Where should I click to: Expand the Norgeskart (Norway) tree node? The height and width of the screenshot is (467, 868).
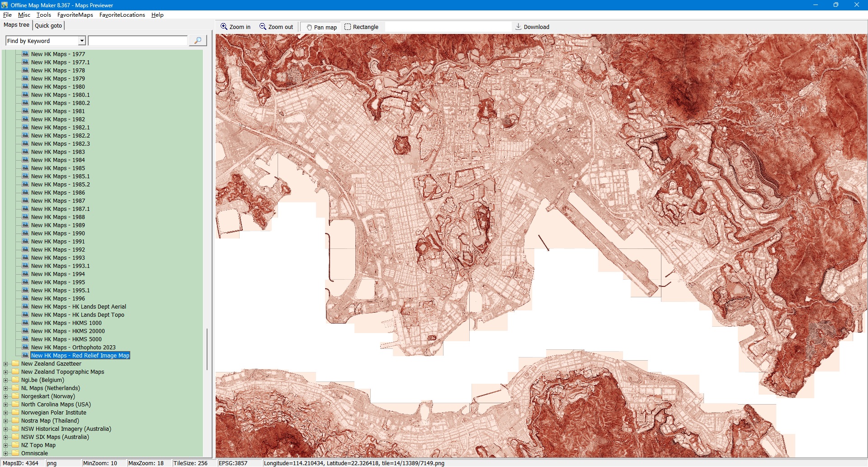(6, 396)
